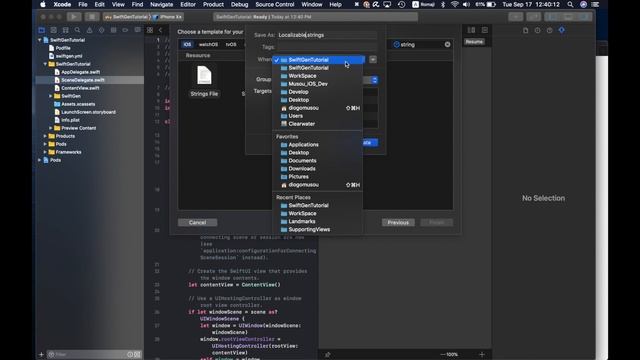Screen dimensions: 640x360
Task: Select the Strings File template
Action: [204, 82]
